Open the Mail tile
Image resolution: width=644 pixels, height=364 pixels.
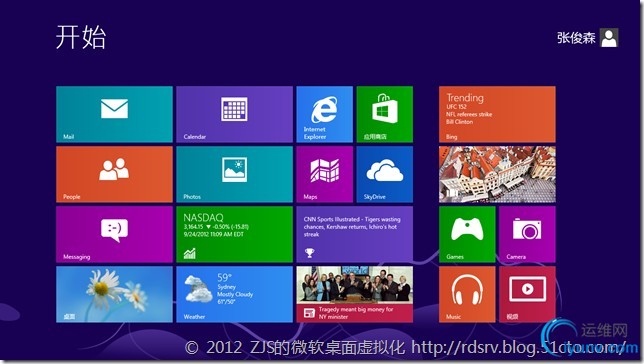(x=114, y=114)
